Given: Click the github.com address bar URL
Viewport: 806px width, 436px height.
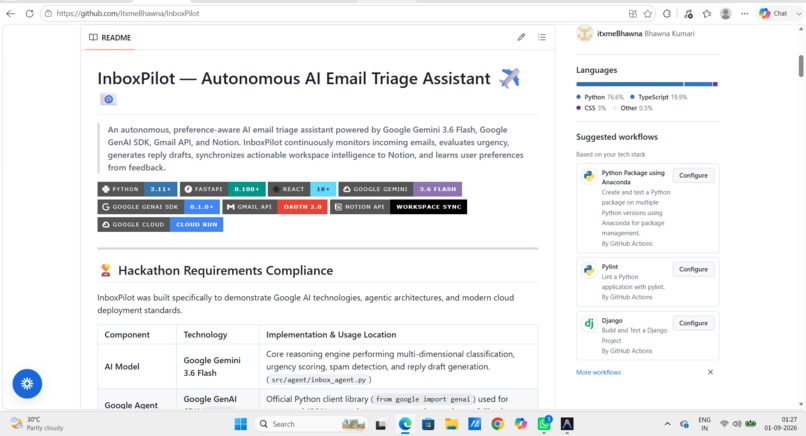Looking at the screenshot, I should click(x=128, y=13).
